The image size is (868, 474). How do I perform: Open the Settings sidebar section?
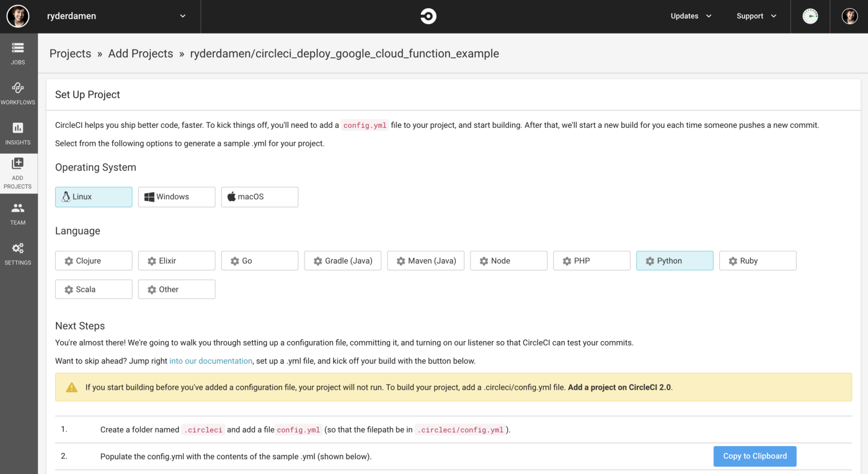18,254
